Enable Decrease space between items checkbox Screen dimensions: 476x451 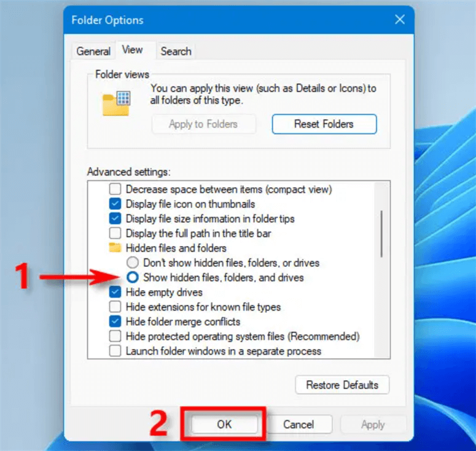point(115,188)
